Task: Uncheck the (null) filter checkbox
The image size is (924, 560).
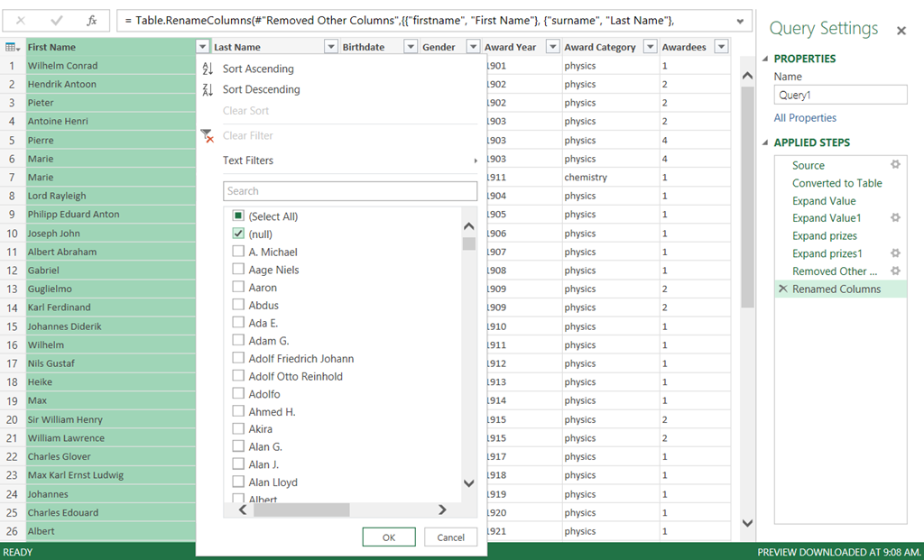Action: click(x=238, y=234)
